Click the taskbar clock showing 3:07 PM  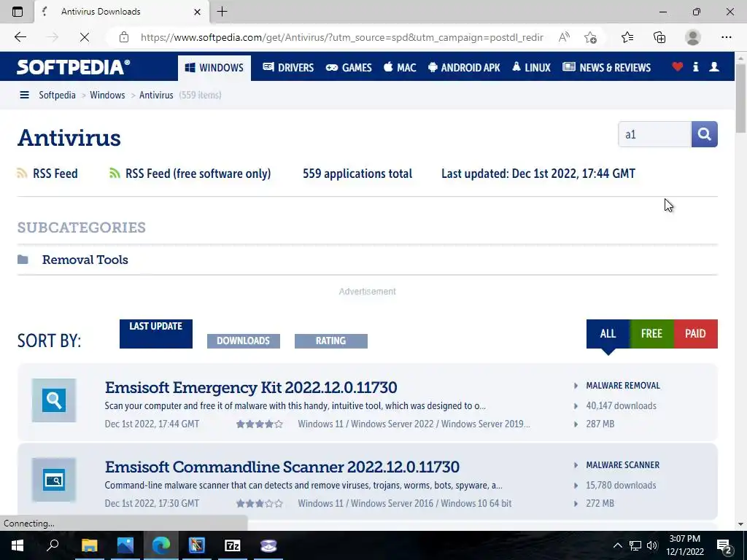tap(684, 545)
